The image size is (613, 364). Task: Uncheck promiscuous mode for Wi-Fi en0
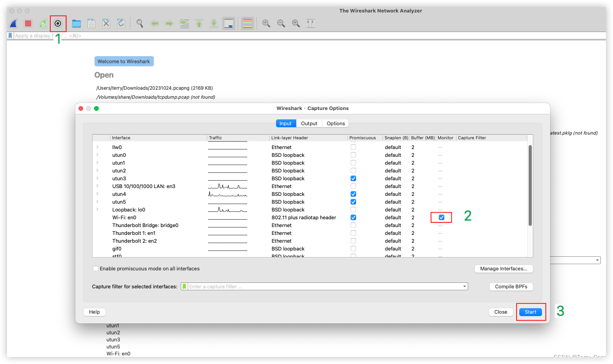point(353,217)
